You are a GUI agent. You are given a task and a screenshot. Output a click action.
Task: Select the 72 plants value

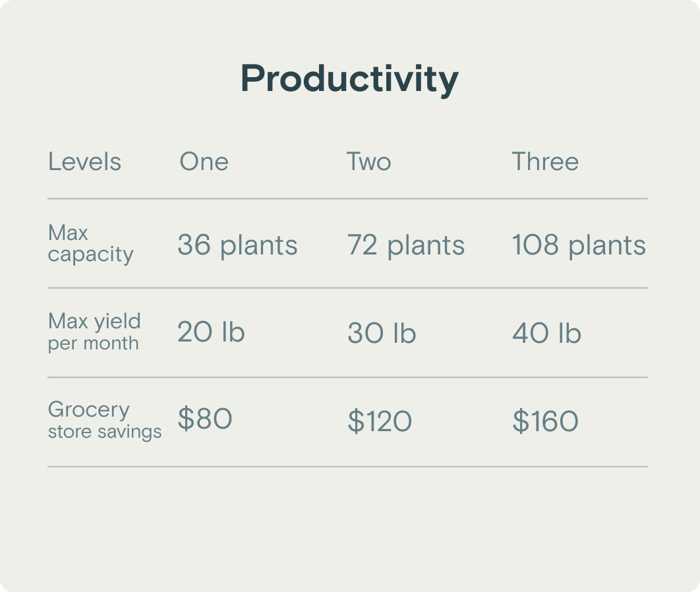[405, 245]
